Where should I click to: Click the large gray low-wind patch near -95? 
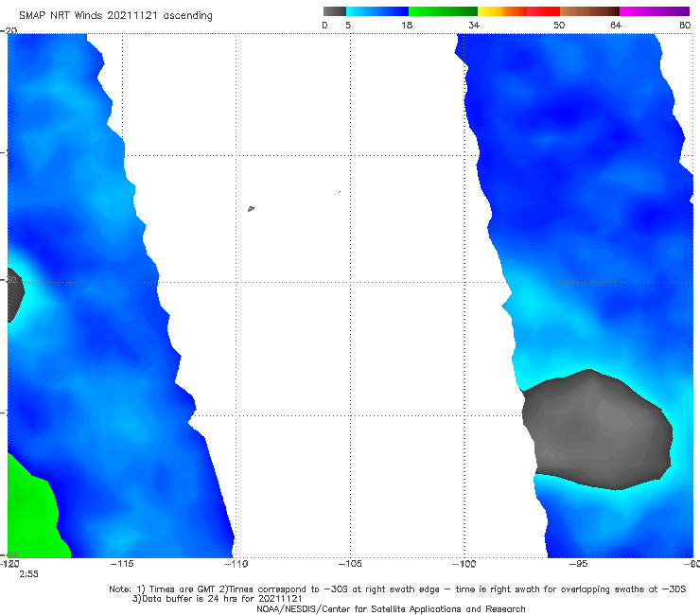click(x=597, y=430)
